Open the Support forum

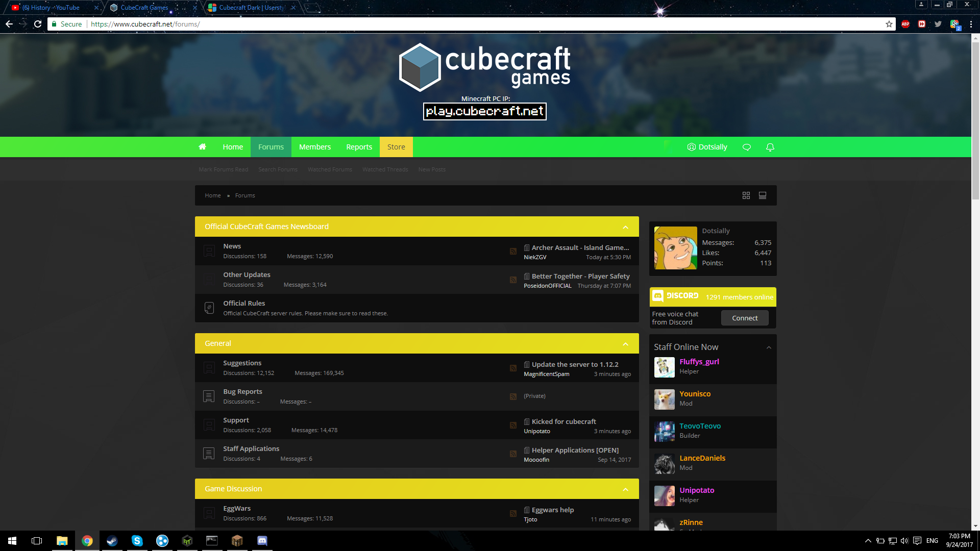(236, 420)
